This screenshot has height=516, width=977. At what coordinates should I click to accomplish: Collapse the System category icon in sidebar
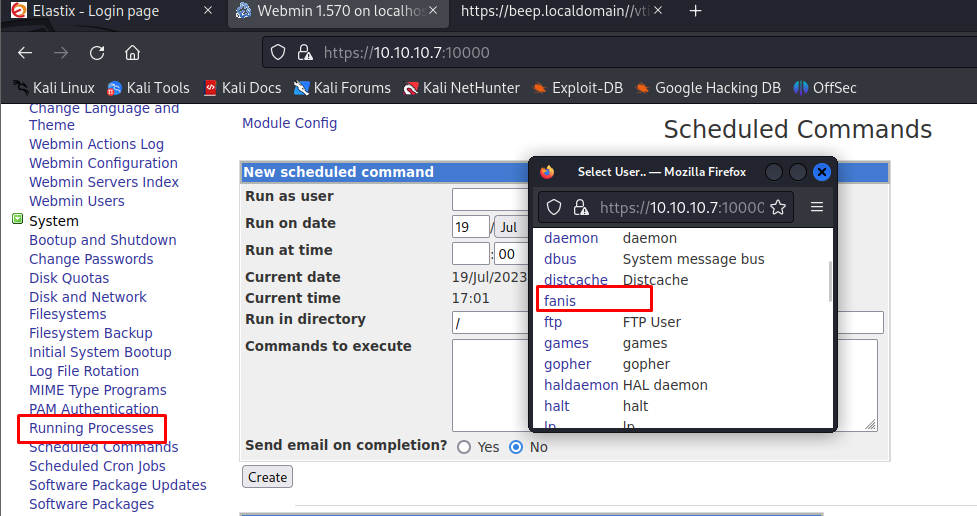click(17, 219)
